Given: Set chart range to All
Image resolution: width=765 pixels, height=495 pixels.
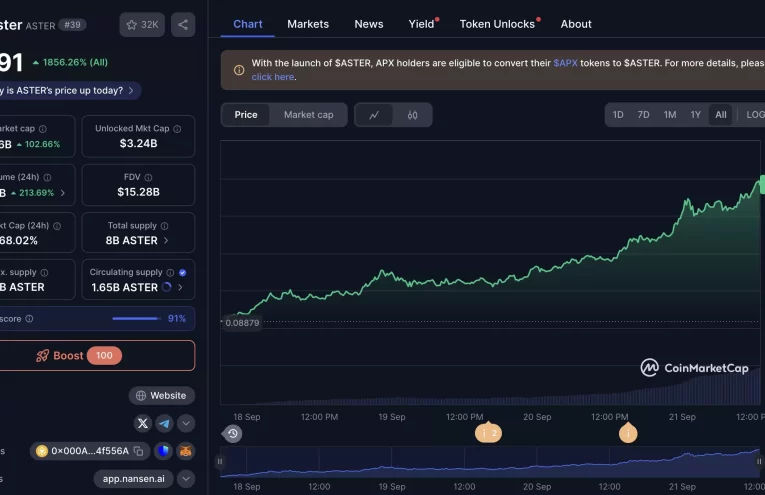Looking at the screenshot, I should (721, 115).
